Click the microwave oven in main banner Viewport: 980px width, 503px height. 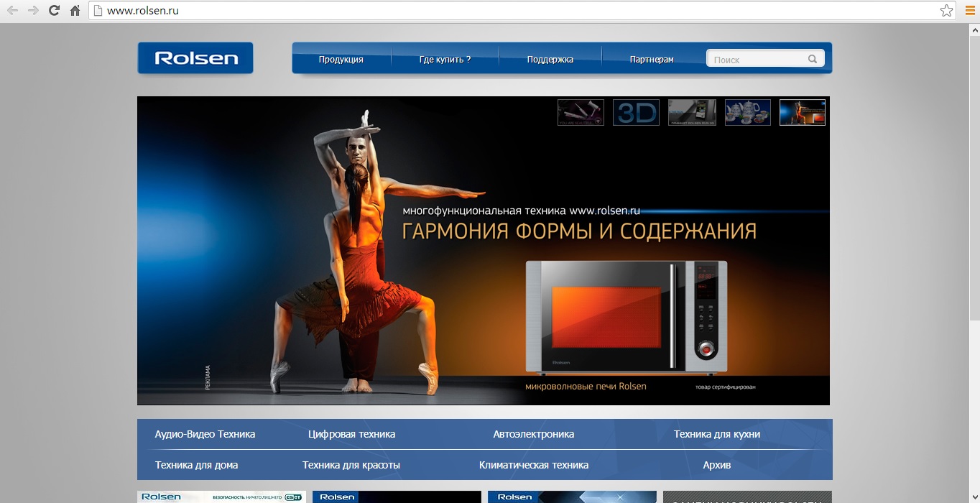click(627, 317)
